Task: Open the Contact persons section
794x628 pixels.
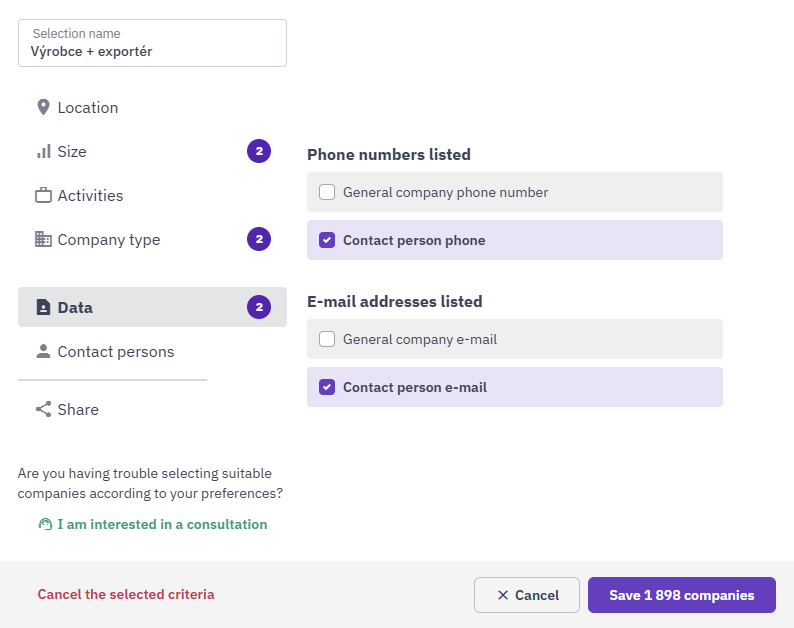Action: point(115,352)
